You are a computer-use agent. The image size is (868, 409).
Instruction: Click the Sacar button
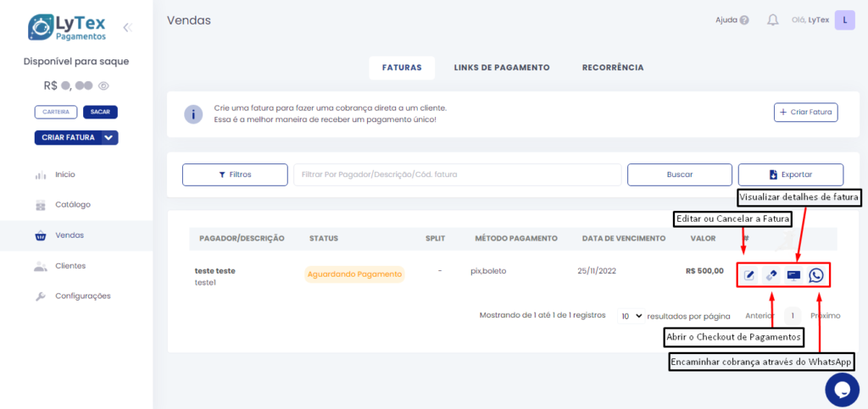pos(100,112)
